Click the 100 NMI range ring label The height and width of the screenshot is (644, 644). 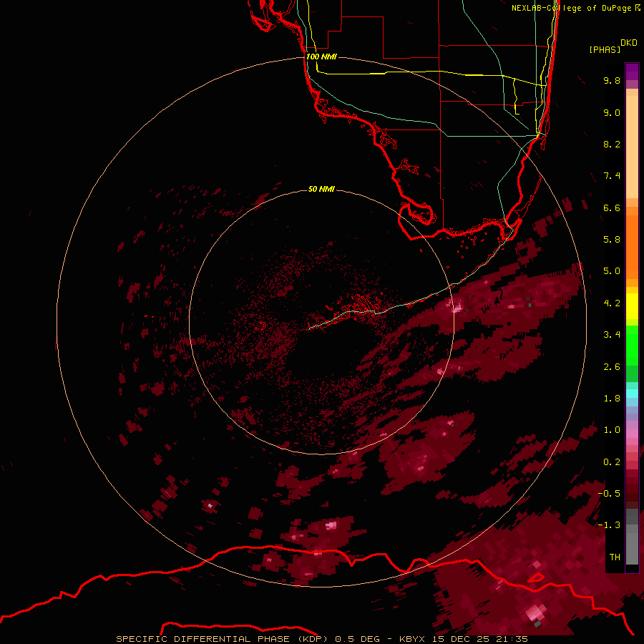(x=321, y=57)
